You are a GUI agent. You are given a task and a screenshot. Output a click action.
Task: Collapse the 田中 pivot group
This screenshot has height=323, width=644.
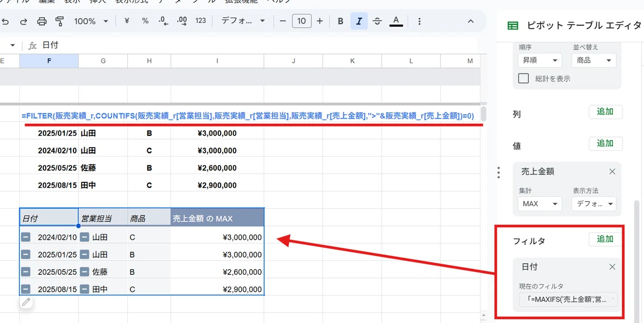pyautogui.click(x=84, y=289)
